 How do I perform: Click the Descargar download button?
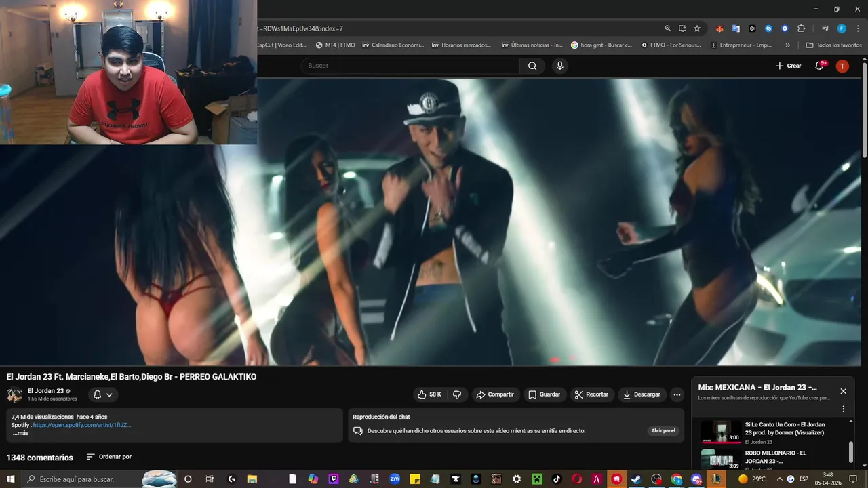(x=642, y=394)
